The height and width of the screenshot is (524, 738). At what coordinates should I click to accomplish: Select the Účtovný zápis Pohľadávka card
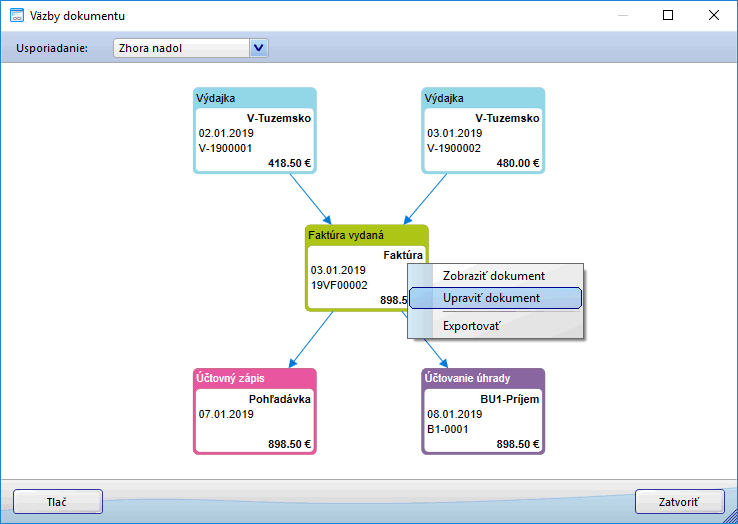pyautogui.click(x=255, y=411)
